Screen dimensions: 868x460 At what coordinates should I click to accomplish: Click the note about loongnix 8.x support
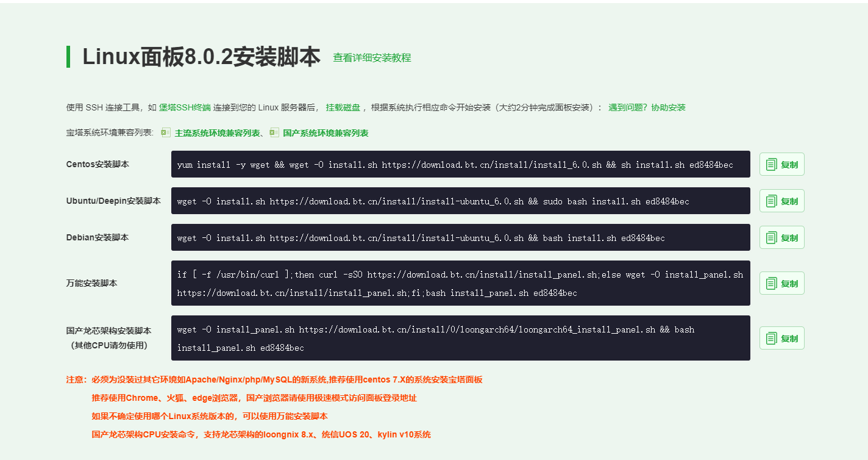pyautogui.click(x=261, y=434)
